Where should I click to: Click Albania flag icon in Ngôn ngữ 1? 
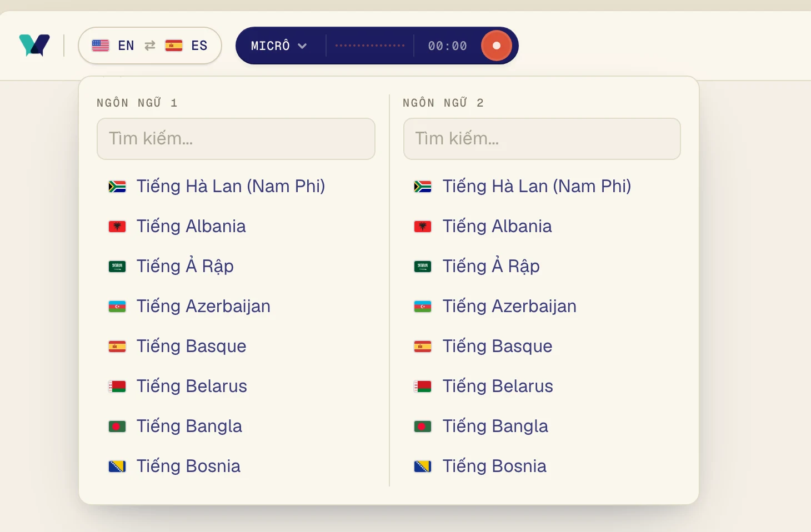(117, 227)
